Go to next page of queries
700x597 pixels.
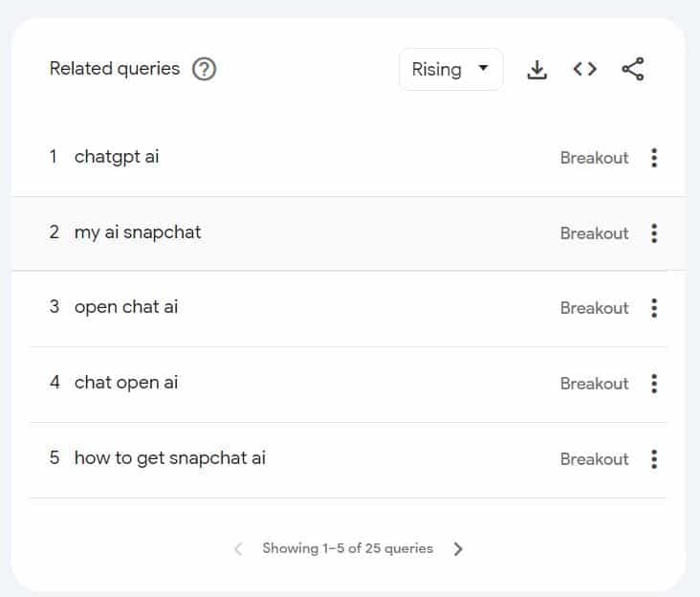pos(458,549)
